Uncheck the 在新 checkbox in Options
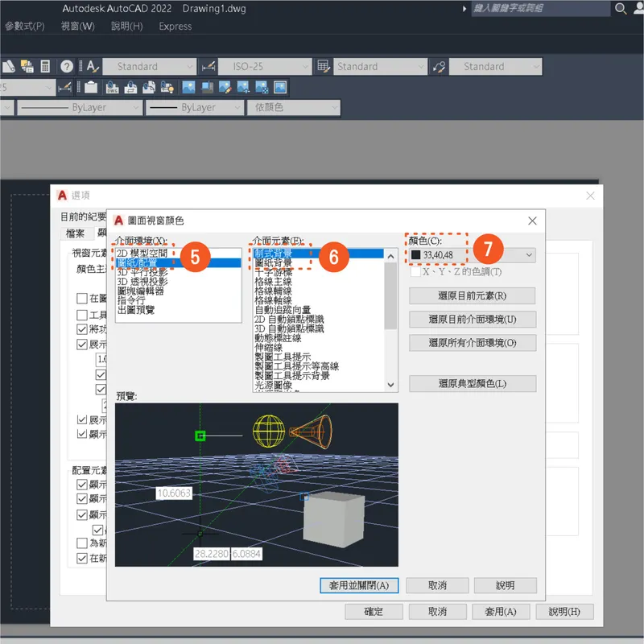The height and width of the screenshot is (644, 644). pyautogui.click(x=82, y=558)
